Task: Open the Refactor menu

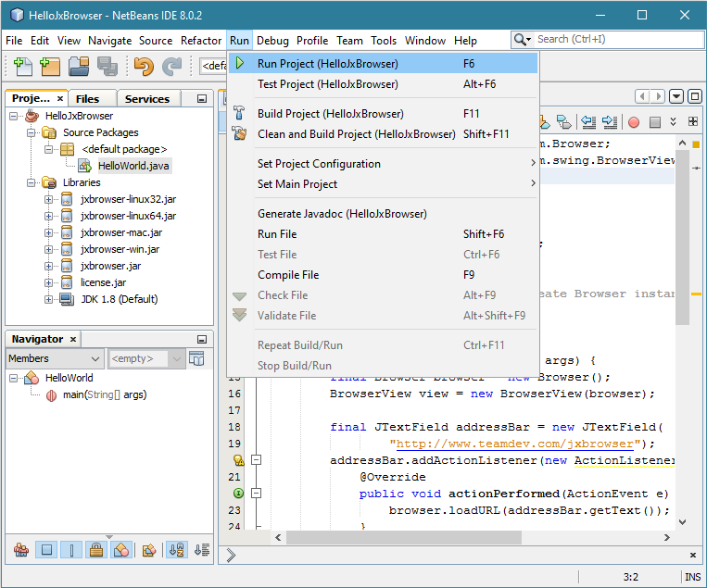Action: pyautogui.click(x=201, y=41)
